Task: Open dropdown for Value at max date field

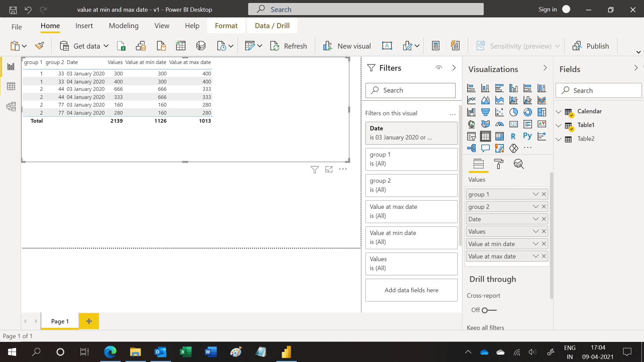Action: coord(536,256)
